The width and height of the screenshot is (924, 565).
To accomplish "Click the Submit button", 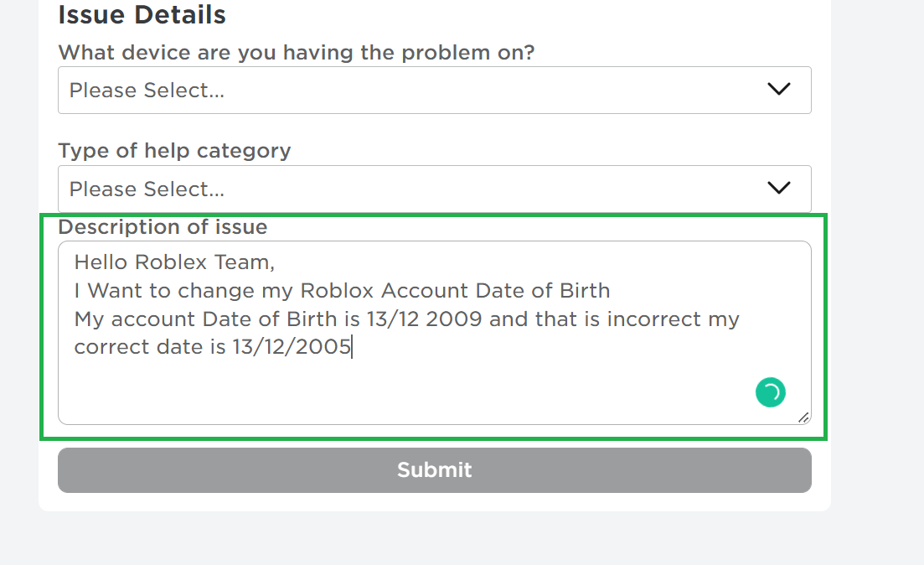I will click(x=434, y=470).
